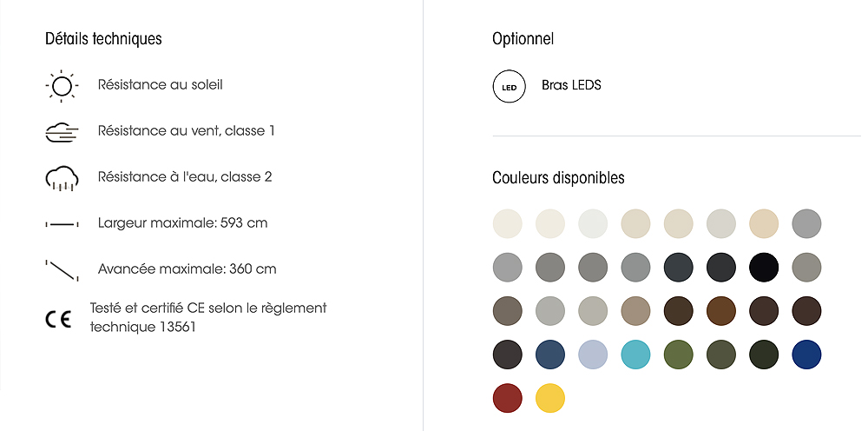Screen dimensions: 868x431
Task: Pick the sandy peach color swatch
Action: [764, 223]
